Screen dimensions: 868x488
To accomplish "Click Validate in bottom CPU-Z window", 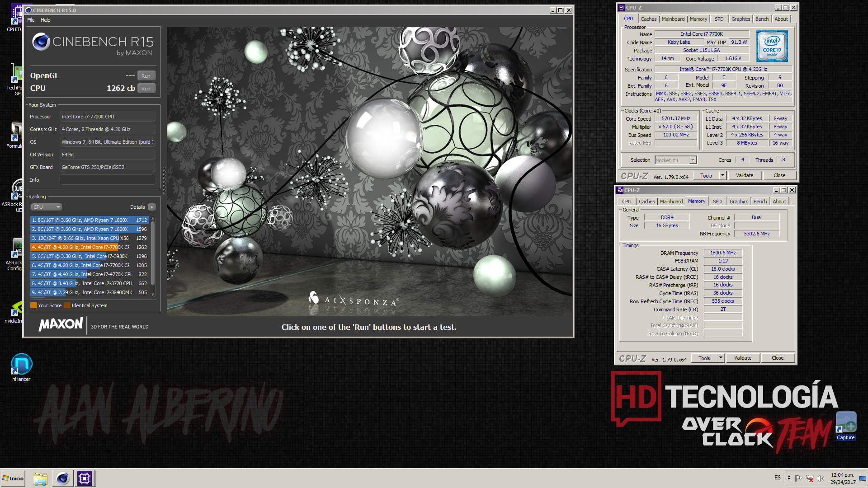I will coord(743,358).
